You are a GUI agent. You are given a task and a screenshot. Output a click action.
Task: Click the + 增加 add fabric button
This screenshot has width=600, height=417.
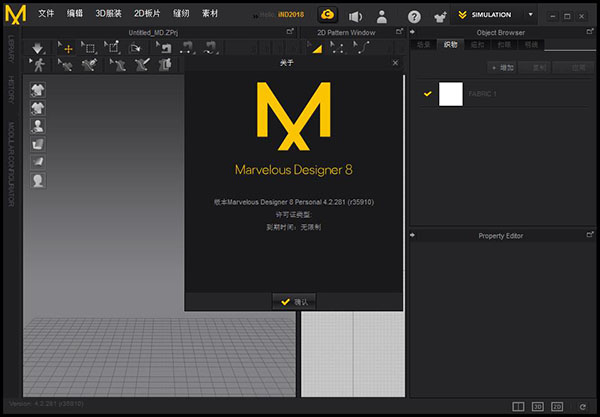[x=502, y=68]
